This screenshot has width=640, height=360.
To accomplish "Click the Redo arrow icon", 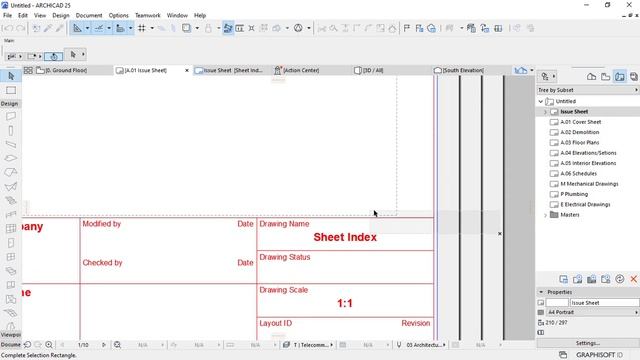I will click(20, 28).
